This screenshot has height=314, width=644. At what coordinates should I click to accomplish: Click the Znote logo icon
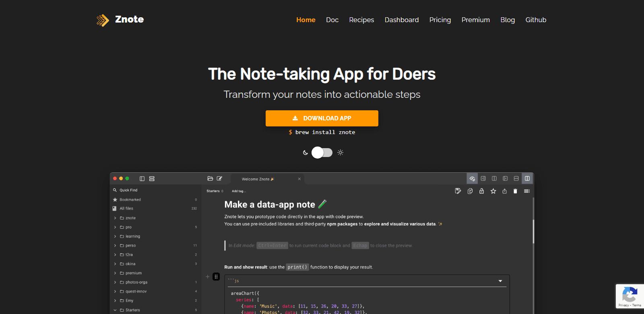[x=103, y=20]
